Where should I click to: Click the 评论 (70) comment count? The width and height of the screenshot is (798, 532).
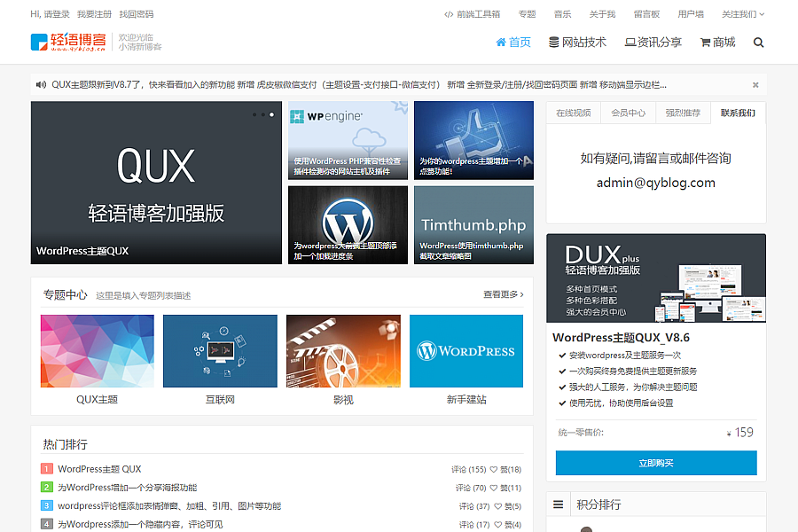(471, 488)
